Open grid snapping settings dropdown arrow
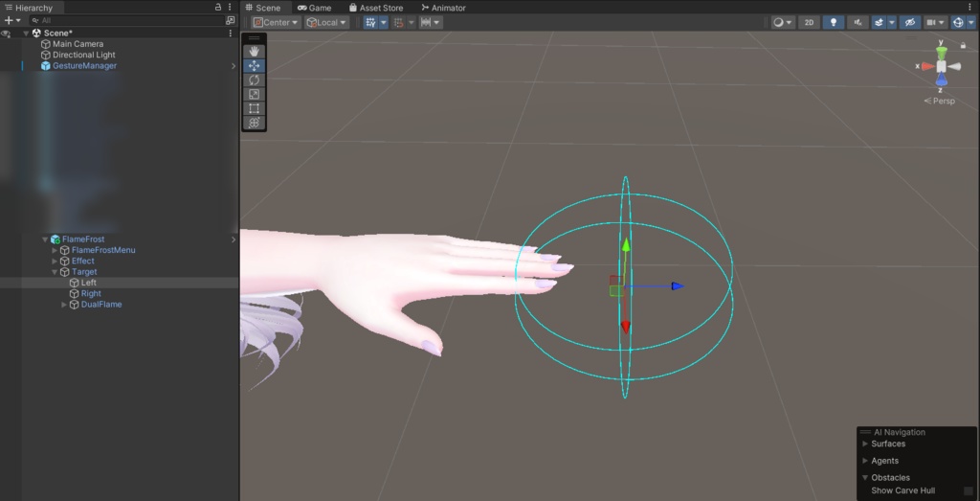980x501 pixels. click(x=384, y=23)
